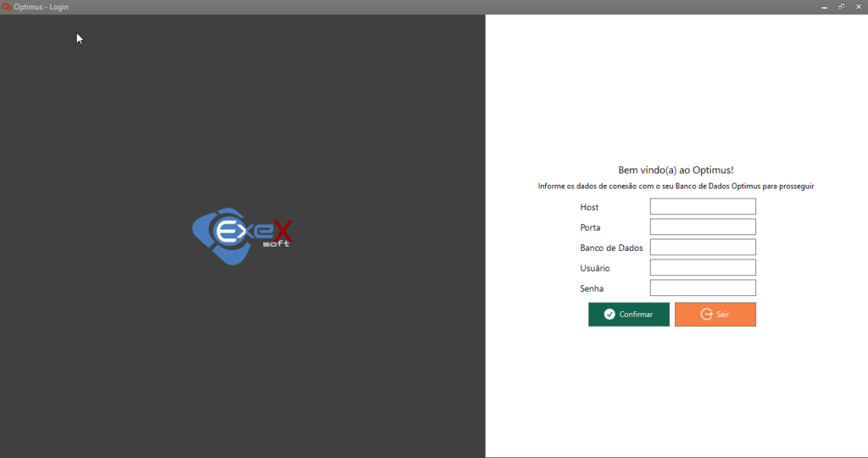Click the "Host" field label
The image size is (868, 458).
[589, 208]
